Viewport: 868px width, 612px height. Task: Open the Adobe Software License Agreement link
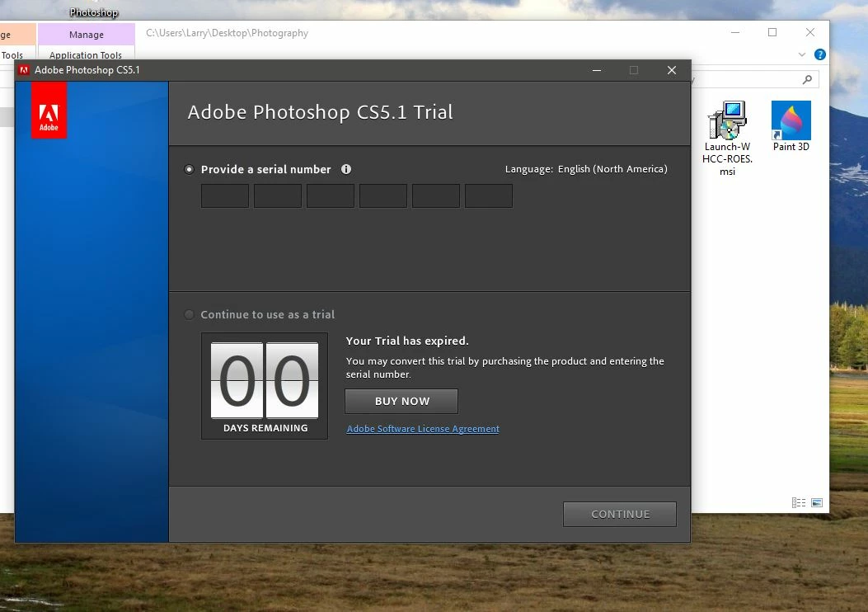click(x=422, y=428)
